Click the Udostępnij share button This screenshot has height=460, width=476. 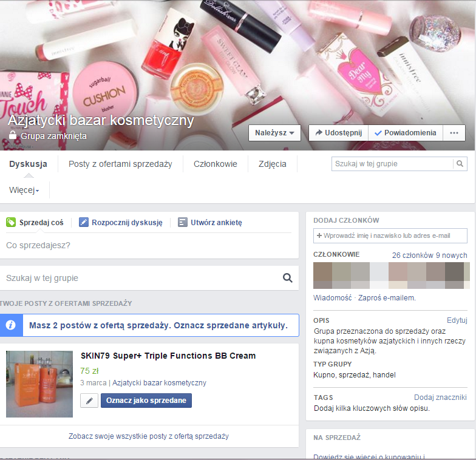[339, 133]
